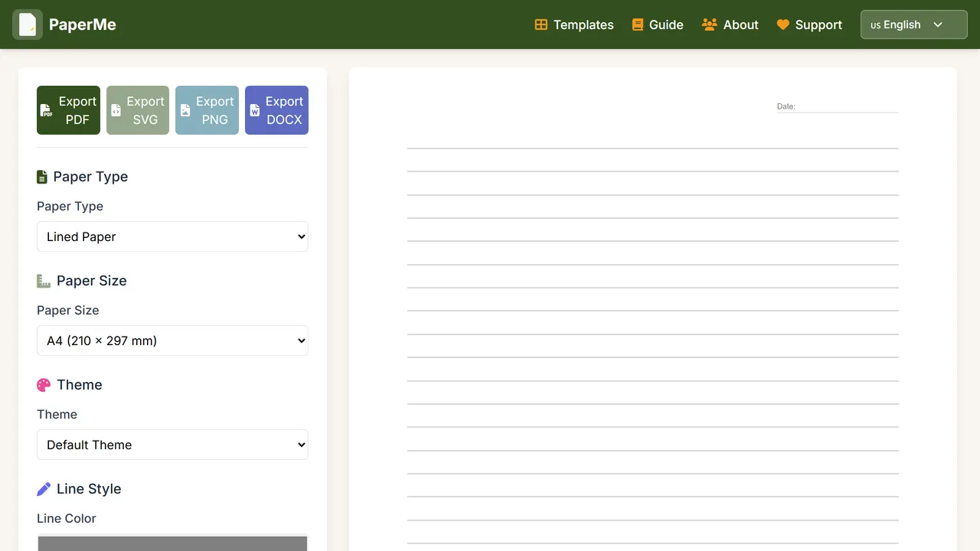980x551 pixels.
Task: Click the About people icon
Action: click(709, 24)
